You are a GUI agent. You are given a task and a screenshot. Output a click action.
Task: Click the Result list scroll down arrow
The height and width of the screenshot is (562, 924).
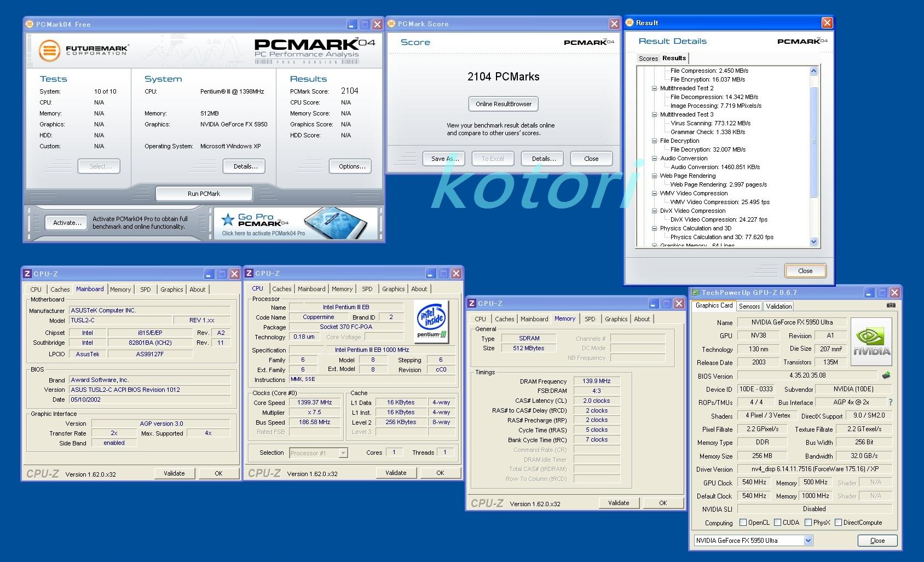click(813, 242)
